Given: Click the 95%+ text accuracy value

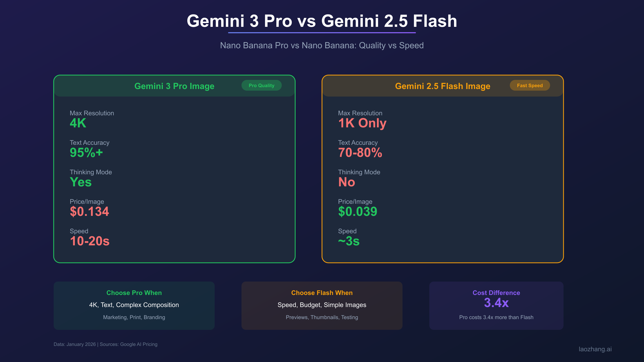Looking at the screenshot, I should point(86,153).
